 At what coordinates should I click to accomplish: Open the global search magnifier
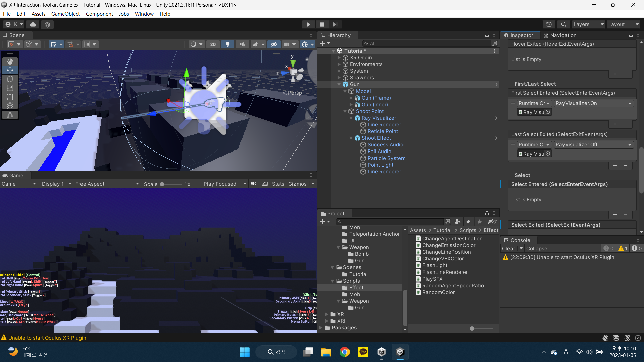click(x=564, y=24)
